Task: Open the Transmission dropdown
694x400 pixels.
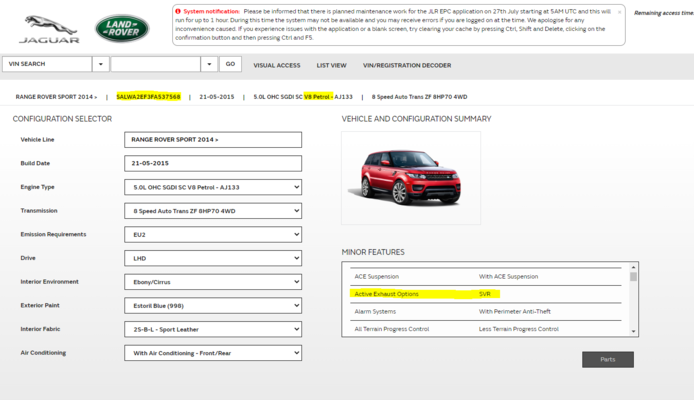Action: tap(213, 211)
